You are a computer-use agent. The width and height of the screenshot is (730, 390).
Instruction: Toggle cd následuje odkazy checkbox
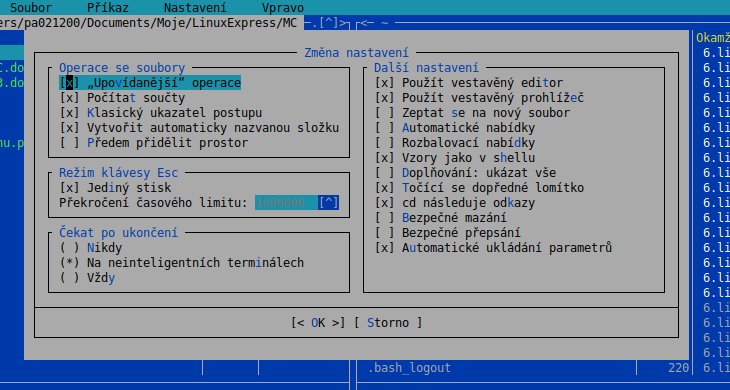pos(455,202)
